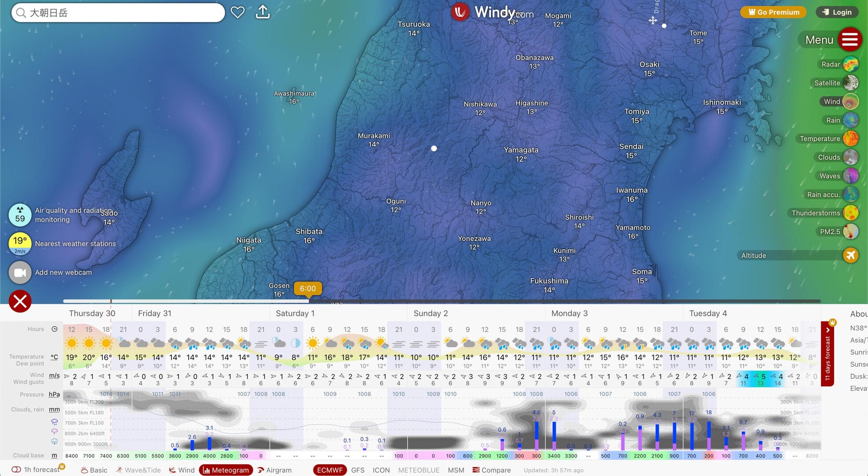Image resolution: width=868 pixels, height=476 pixels.
Task: Add location to favorites with heart icon
Action: click(238, 12)
